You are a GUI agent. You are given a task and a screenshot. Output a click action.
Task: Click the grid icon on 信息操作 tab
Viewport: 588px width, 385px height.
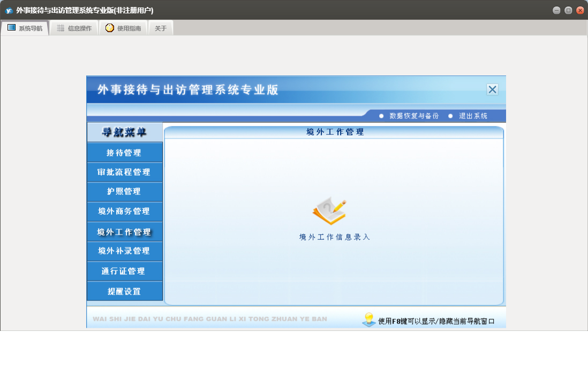61,28
